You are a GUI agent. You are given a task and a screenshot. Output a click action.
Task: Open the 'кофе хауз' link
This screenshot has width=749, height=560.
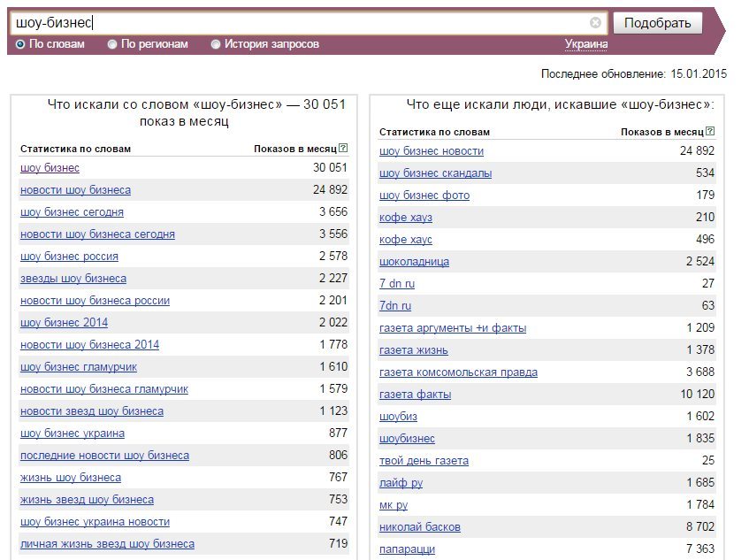click(406, 218)
